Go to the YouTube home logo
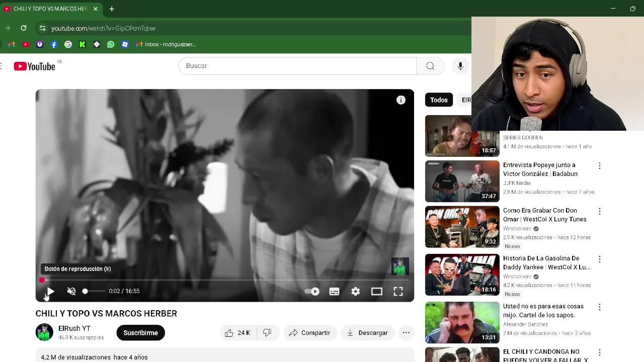Screen dimensions: 644x362 (34, 66)
